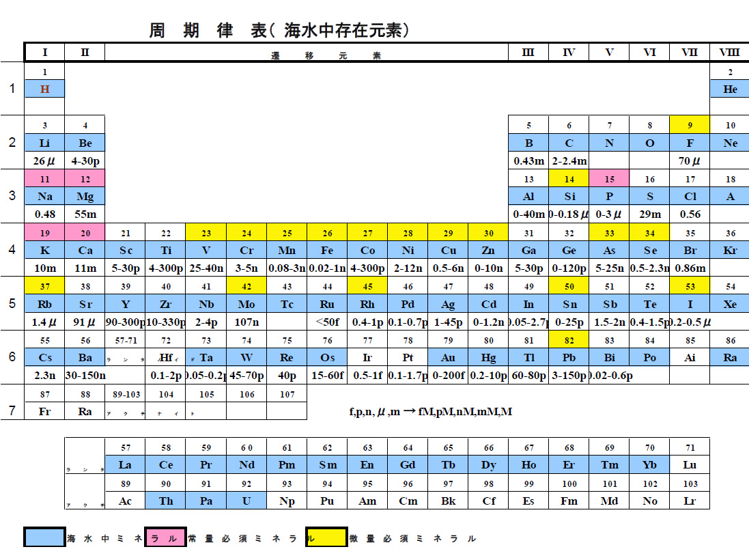This screenshot has height=560, width=749.
Task: Click the molybdenum concentration 107n
Action: point(246,322)
